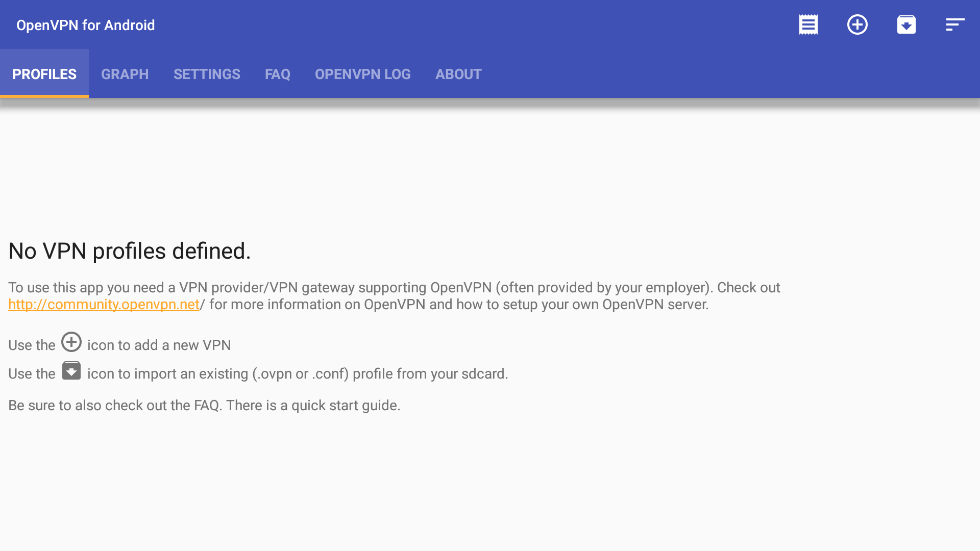Open the log window icon in toolbar

tap(808, 24)
